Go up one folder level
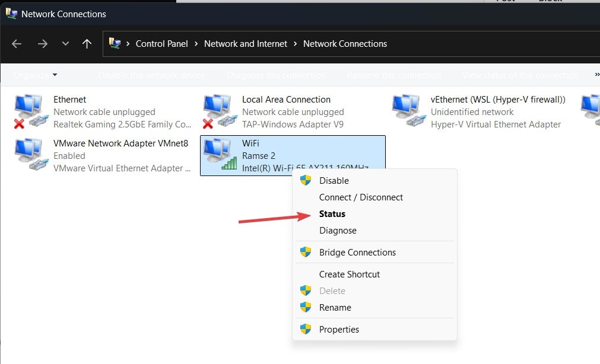 coord(87,44)
